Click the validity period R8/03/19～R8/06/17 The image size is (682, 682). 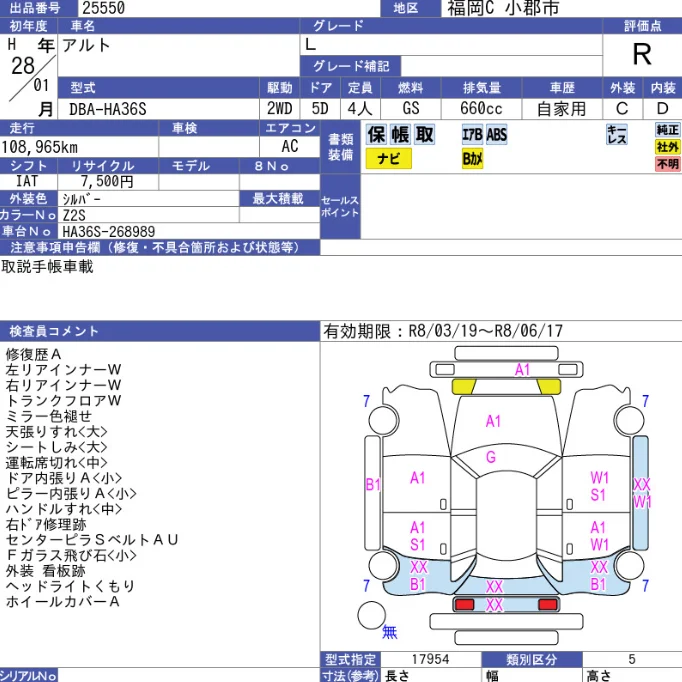pyautogui.click(x=485, y=331)
